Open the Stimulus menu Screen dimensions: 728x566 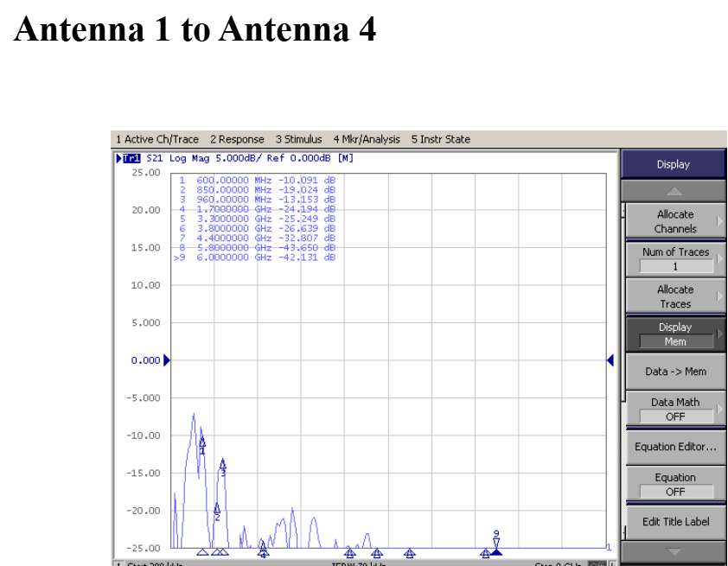pyautogui.click(x=298, y=139)
